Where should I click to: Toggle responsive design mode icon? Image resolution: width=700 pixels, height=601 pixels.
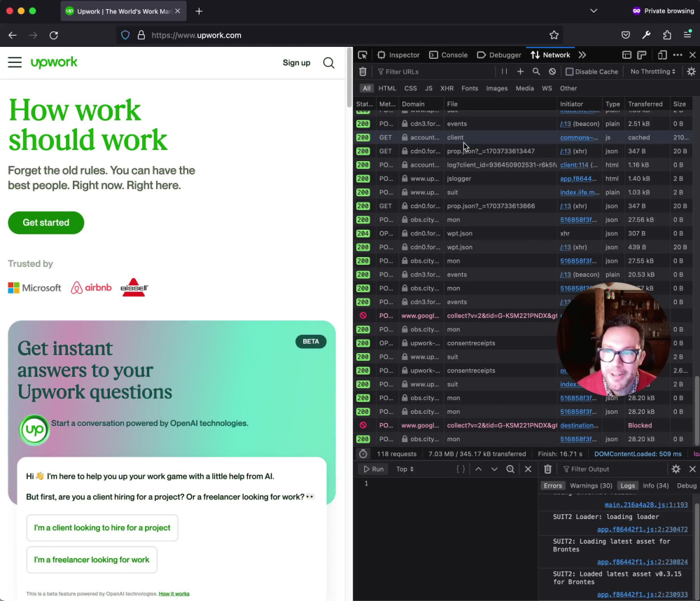pyautogui.click(x=662, y=55)
